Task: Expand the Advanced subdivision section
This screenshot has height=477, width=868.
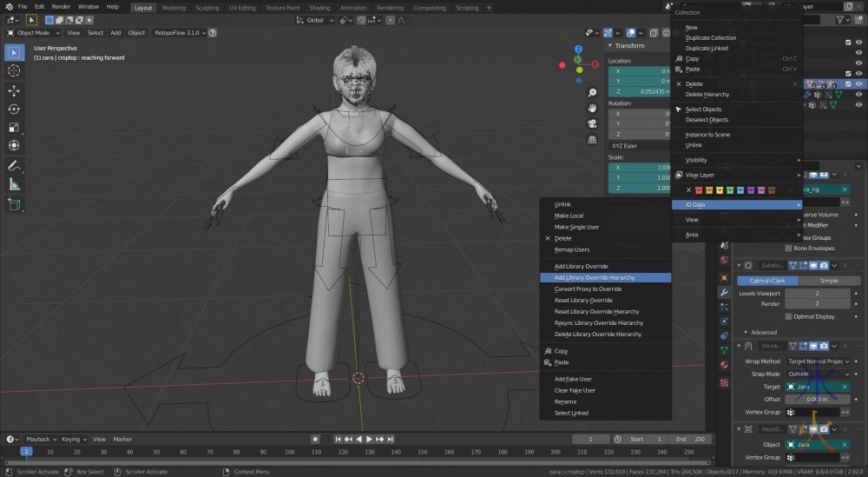Action: click(x=764, y=332)
